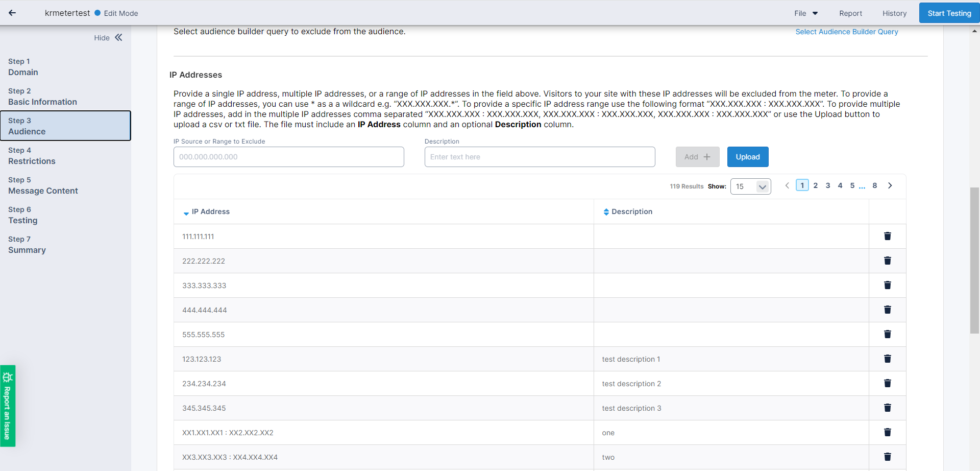Open the History view
Image resolution: width=980 pixels, height=471 pixels.
coord(894,13)
